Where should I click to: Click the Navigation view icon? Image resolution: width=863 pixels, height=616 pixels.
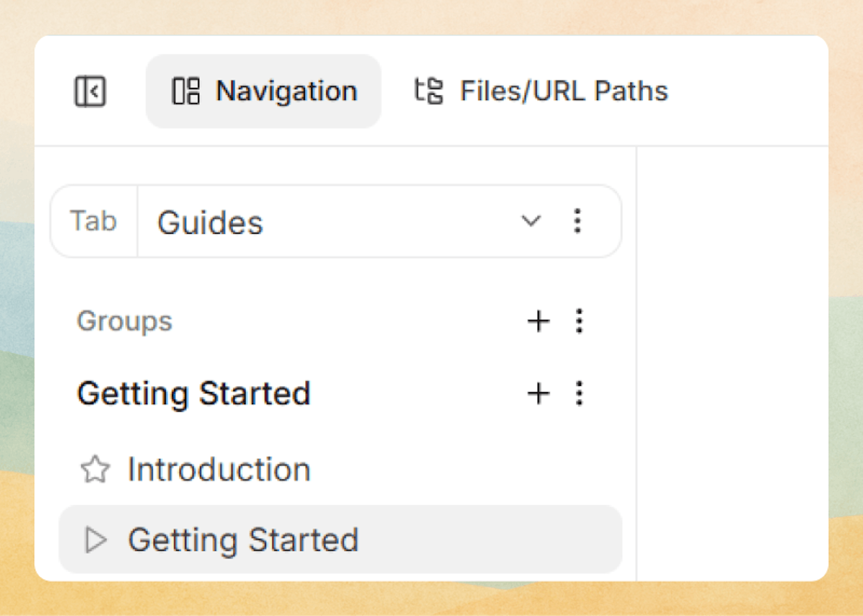click(x=186, y=90)
